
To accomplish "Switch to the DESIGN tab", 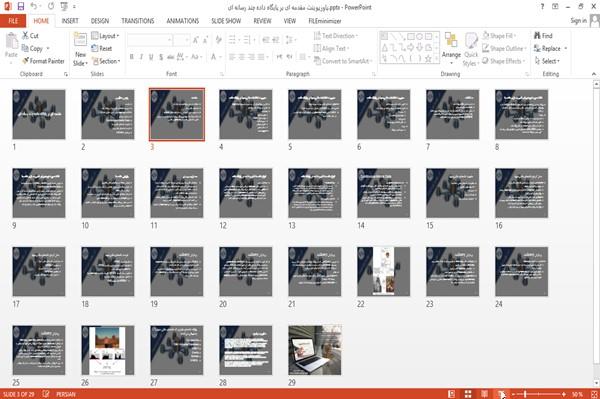I will [100, 21].
